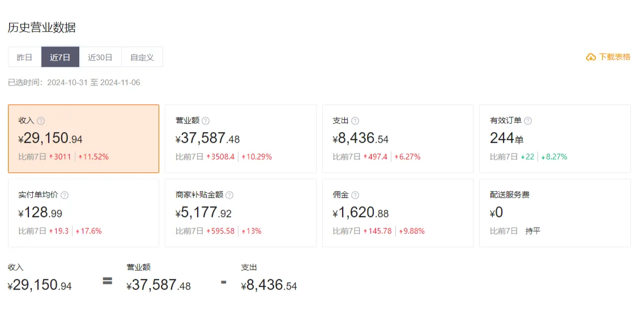
Task: Select the 营业额 metric card
Action: (x=240, y=139)
